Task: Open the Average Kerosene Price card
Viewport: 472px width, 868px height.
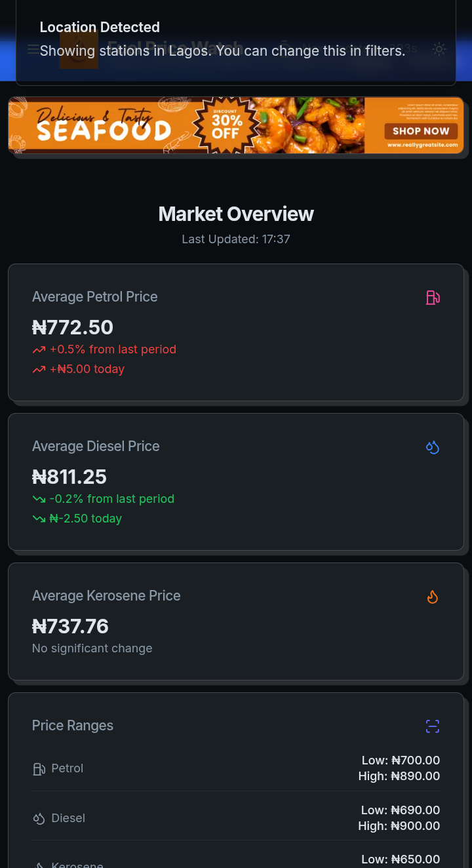Action: click(236, 621)
